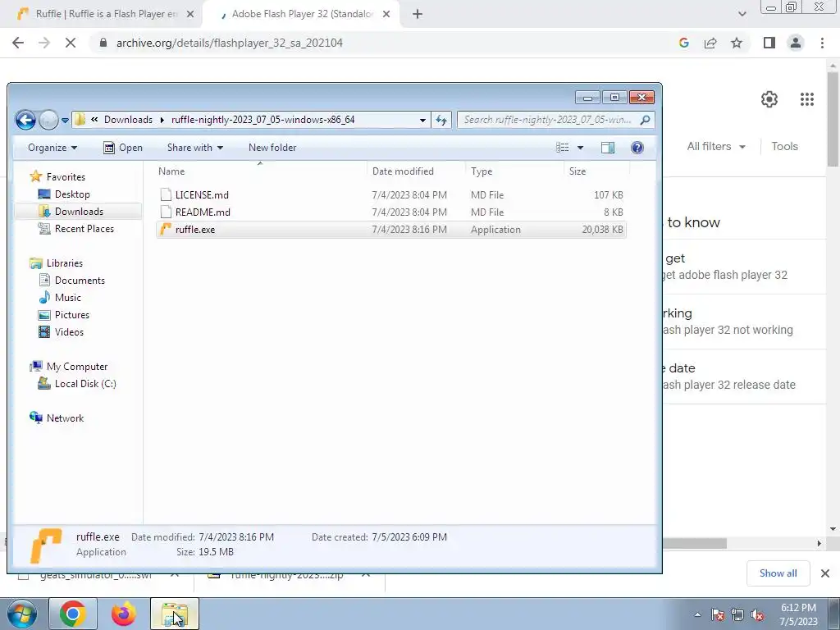Viewport: 840px width, 630px height.
Task: Open the Chrome three-dot menu
Action: point(822,43)
